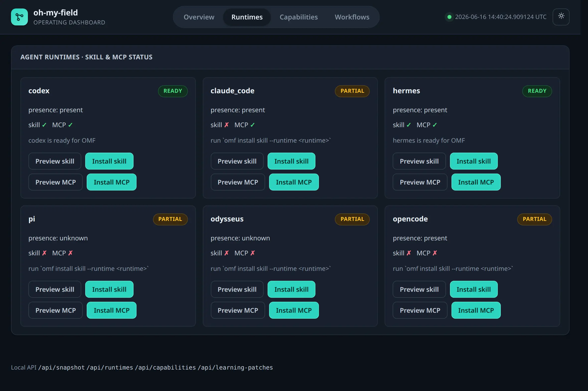Click the READY badge on codex card

coord(173,91)
